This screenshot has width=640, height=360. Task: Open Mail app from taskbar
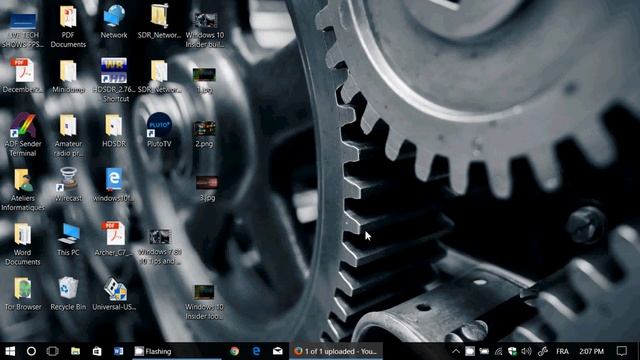coord(278,351)
